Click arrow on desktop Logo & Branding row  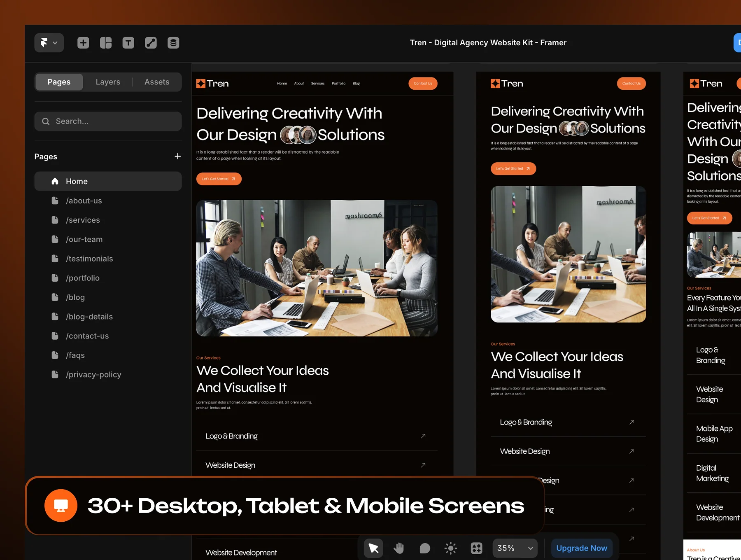coord(423,436)
